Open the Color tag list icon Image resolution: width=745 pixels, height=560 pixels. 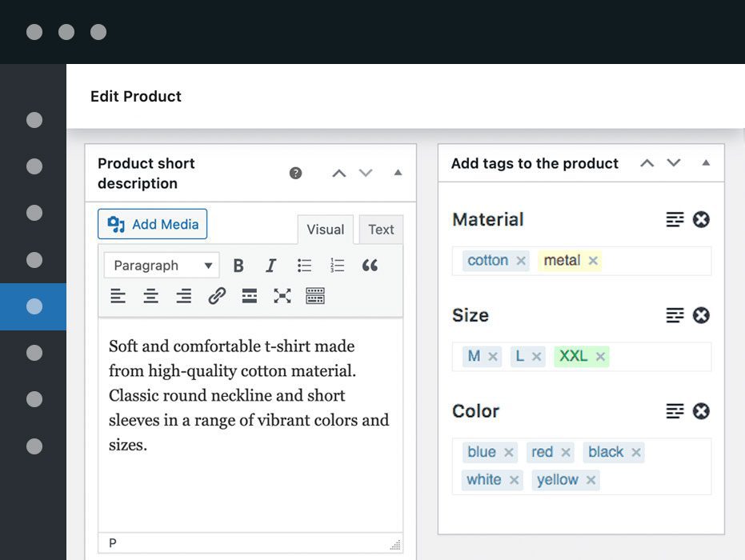[675, 411]
